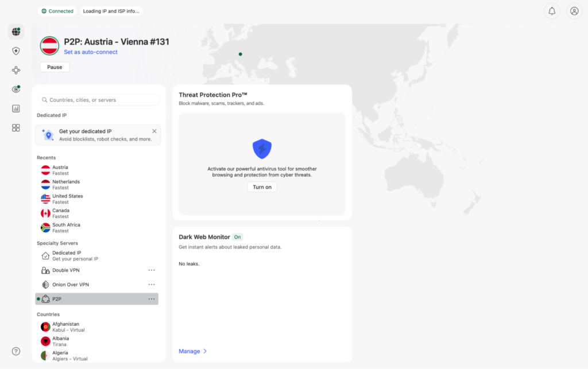The height and width of the screenshot is (369, 588).
Task: Click the Netherlands flag icon
Action: click(45, 185)
